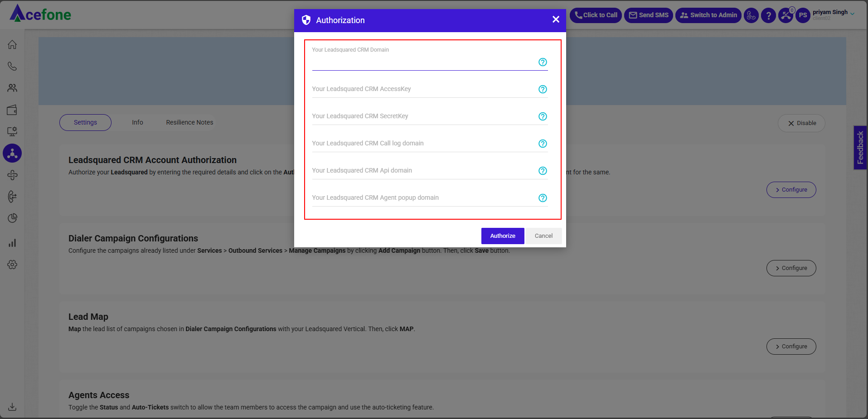Switch to the Resilience Notes tab
868x419 pixels.
coord(189,122)
